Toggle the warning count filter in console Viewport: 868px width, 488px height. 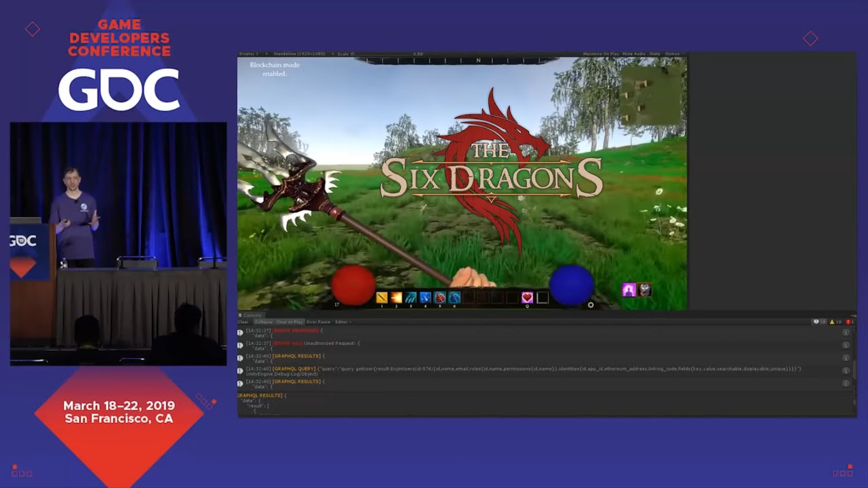(x=836, y=322)
